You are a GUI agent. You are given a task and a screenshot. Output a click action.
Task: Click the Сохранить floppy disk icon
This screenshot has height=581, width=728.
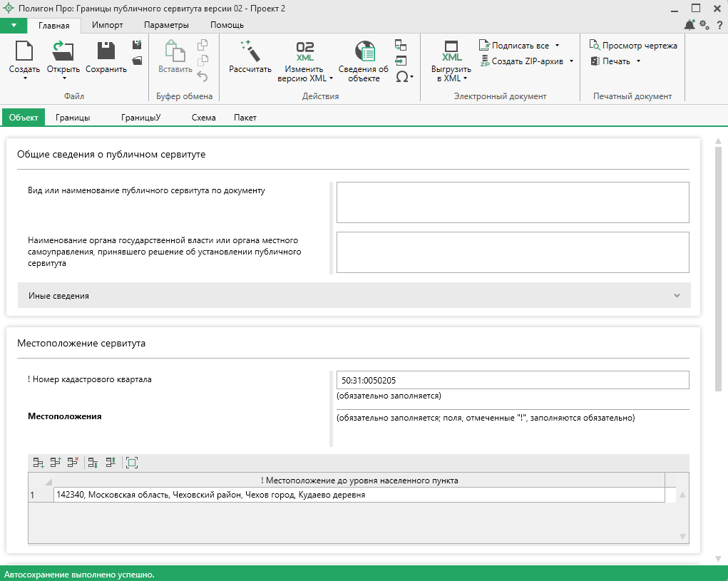[106, 52]
